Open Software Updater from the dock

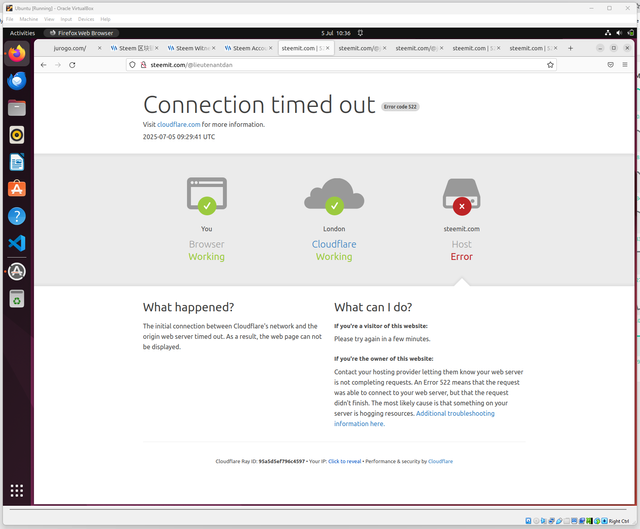pyautogui.click(x=17, y=271)
